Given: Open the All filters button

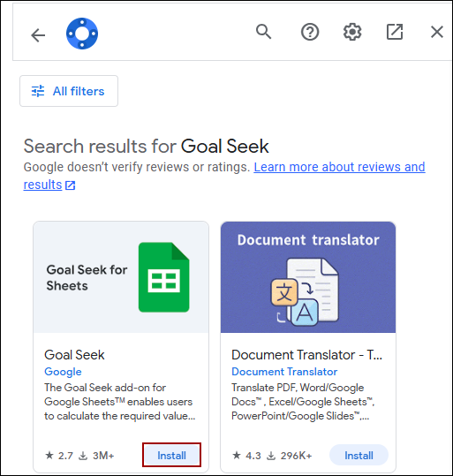Looking at the screenshot, I should [69, 91].
